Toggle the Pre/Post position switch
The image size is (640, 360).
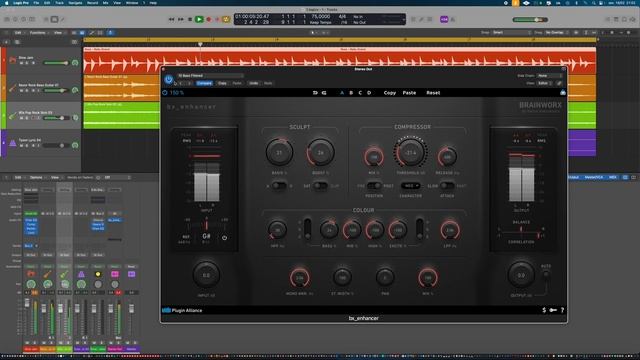[x=373, y=186]
